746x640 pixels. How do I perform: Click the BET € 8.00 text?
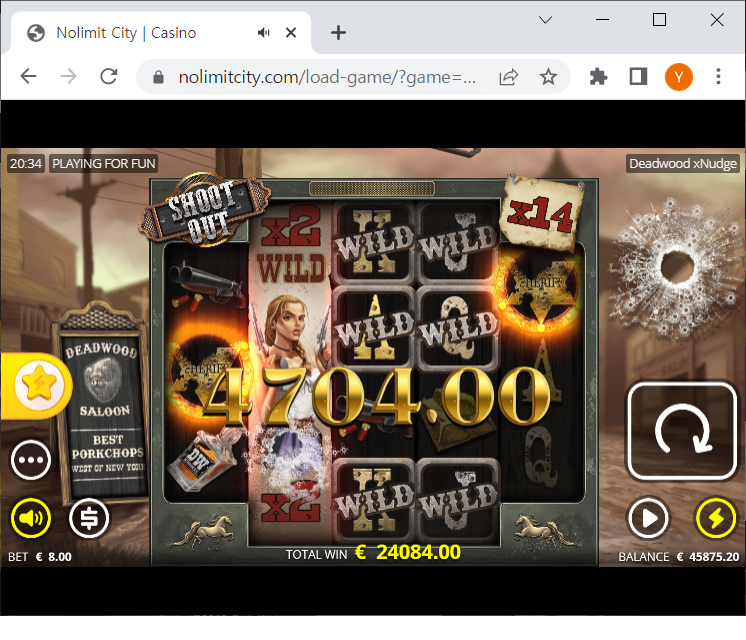[40, 557]
